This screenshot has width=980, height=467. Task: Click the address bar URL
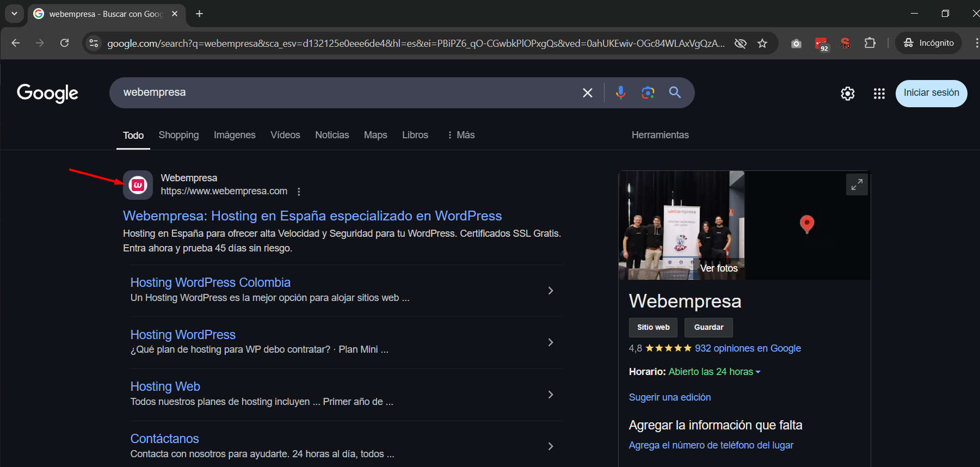tap(416, 43)
